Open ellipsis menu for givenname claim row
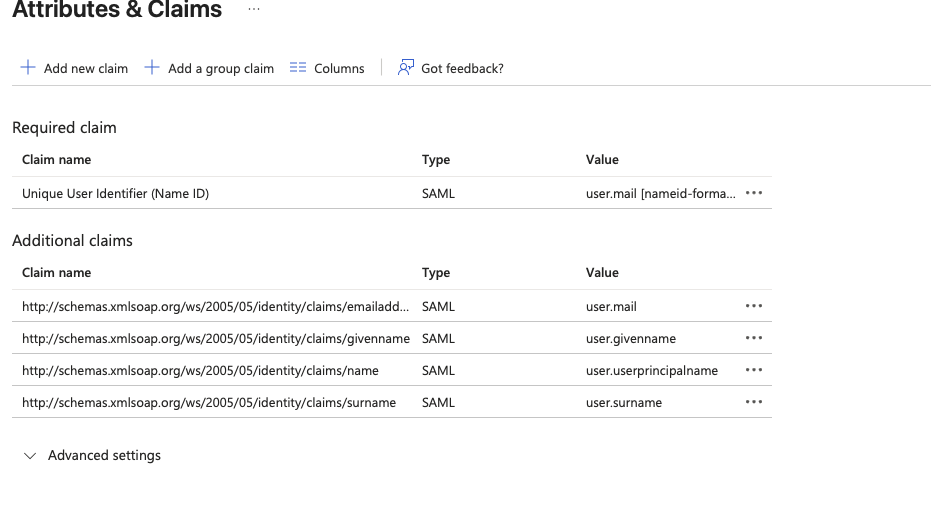 click(754, 338)
